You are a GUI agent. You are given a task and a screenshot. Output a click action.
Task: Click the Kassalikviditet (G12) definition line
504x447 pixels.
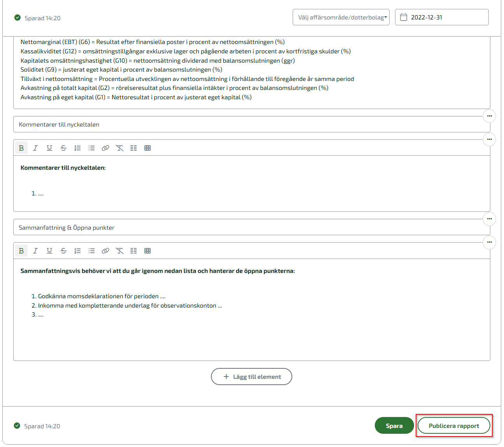pyautogui.click(x=186, y=51)
